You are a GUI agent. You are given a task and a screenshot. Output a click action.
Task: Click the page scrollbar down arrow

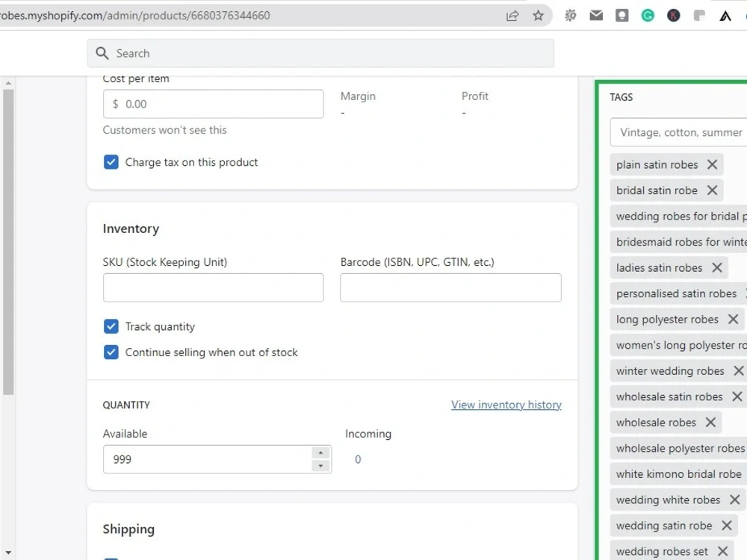point(8,553)
